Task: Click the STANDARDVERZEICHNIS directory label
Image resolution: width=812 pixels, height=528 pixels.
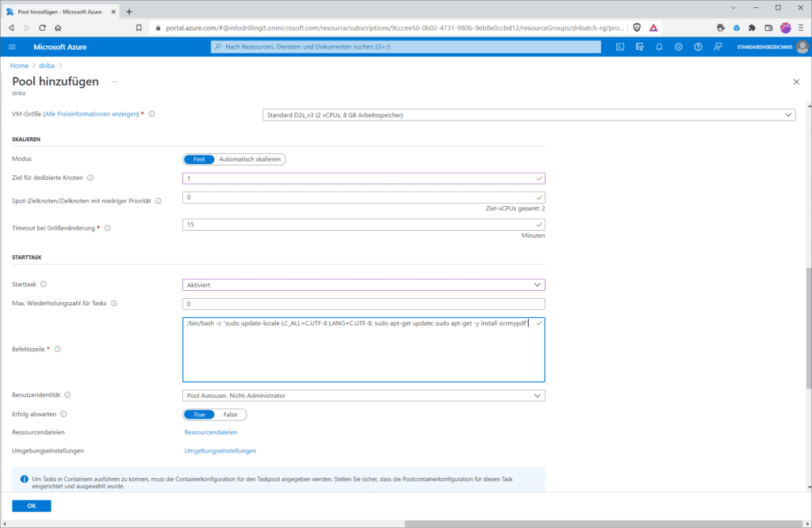Action: [x=764, y=47]
